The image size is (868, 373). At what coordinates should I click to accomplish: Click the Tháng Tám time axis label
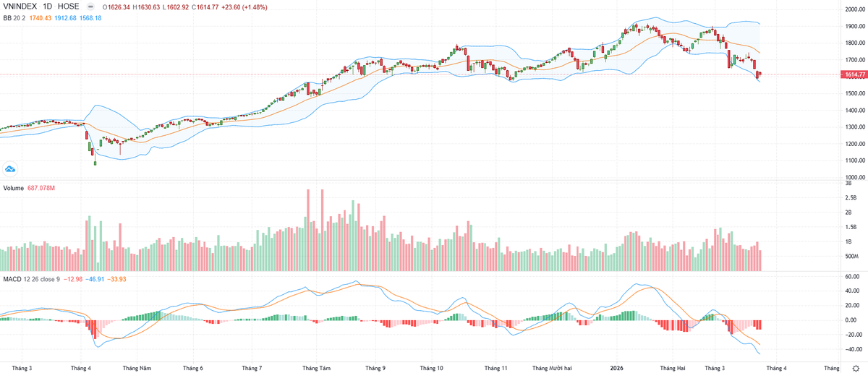[316, 367]
